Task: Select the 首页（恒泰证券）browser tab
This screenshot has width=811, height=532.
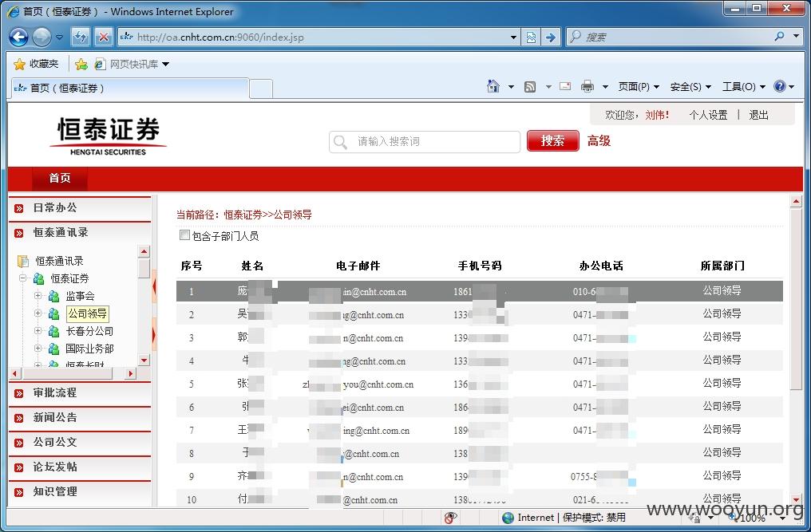Action: pyautogui.click(x=130, y=88)
